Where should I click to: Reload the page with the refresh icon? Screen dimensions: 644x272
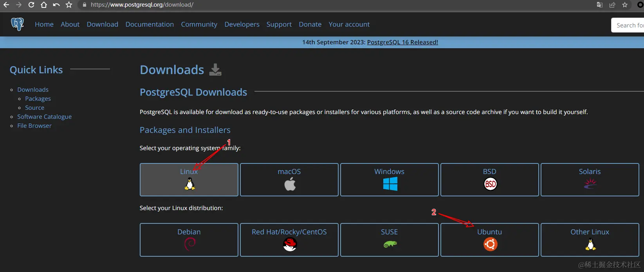(31, 5)
